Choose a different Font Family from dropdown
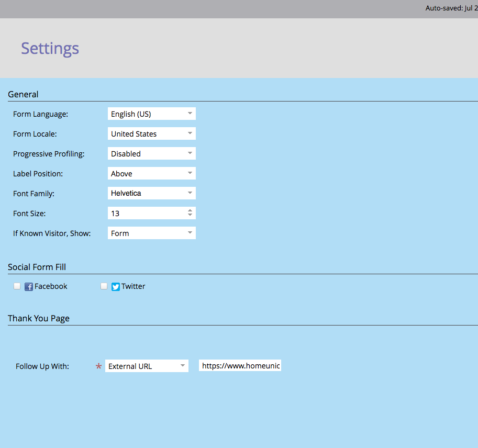This screenshot has height=448, width=478. pos(151,194)
